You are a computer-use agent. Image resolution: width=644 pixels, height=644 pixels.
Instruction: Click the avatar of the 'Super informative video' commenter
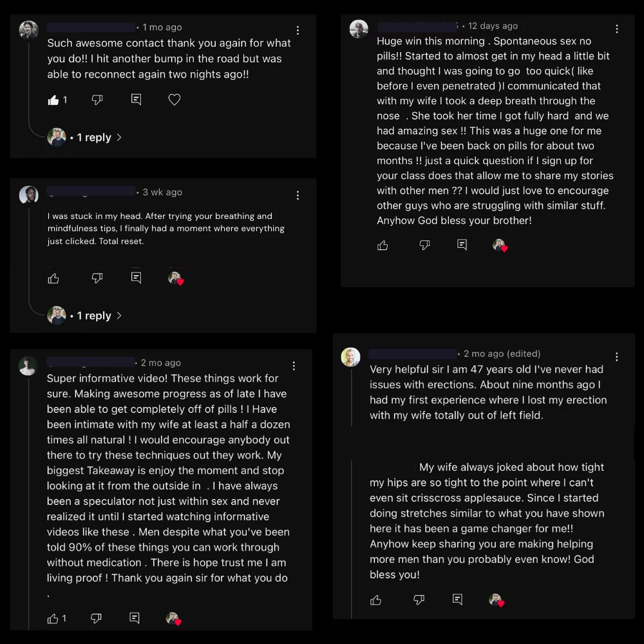click(x=28, y=365)
